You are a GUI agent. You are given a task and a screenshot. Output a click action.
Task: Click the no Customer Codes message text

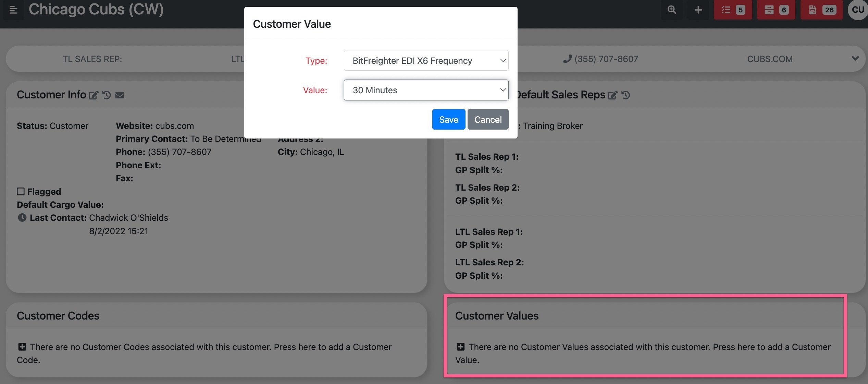point(204,353)
